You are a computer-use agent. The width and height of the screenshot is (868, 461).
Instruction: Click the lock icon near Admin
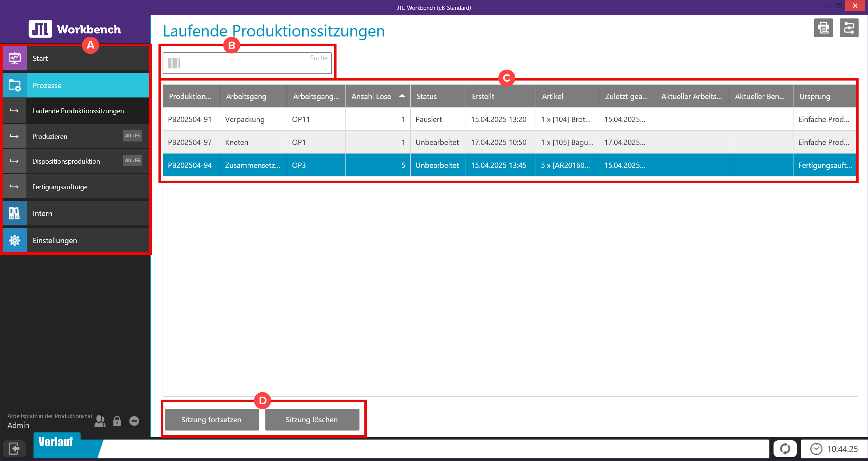pos(117,421)
